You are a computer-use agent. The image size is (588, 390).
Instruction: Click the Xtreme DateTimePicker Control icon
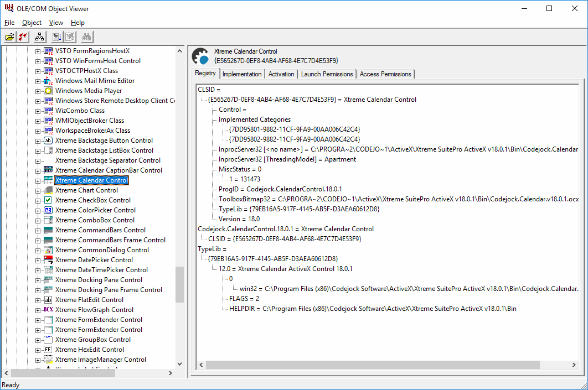48,270
